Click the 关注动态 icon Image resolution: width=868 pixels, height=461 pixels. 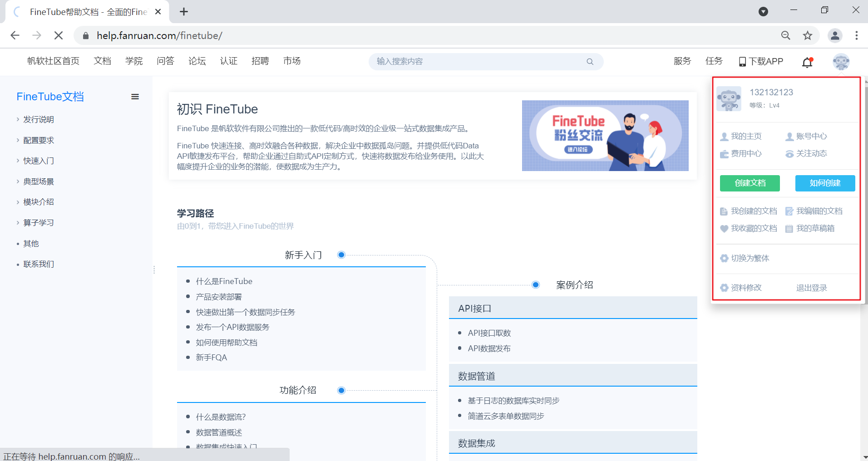tap(789, 154)
